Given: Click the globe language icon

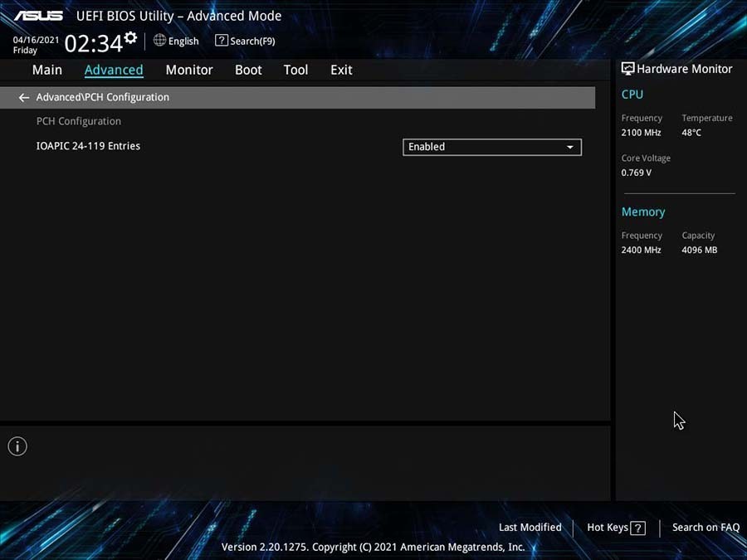Looking at the screenshot, I should [159, 41].
